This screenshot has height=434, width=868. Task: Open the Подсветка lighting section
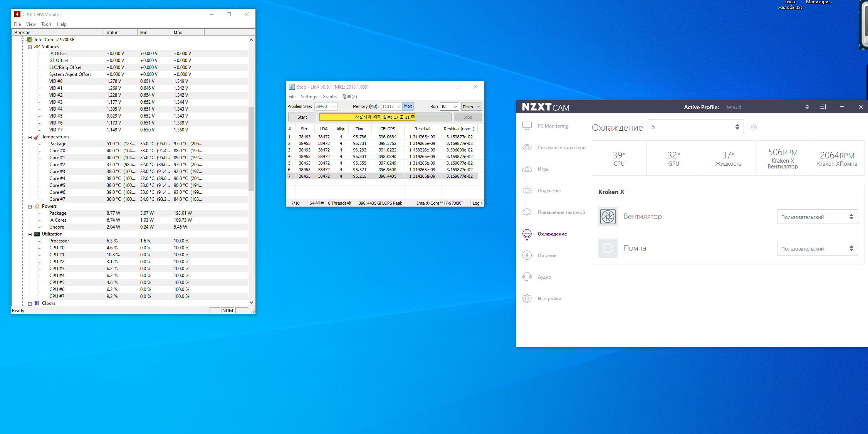point(549,191)
